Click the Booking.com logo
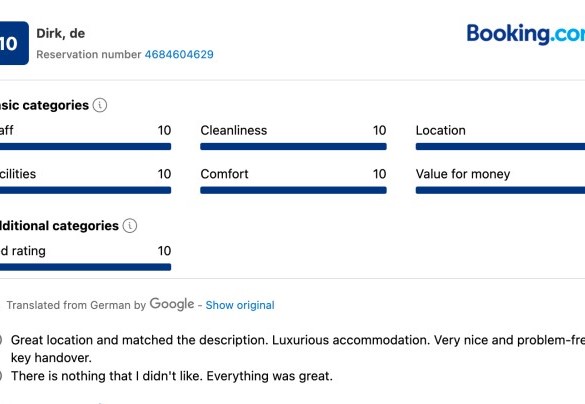Viewport: 585px width, 404px height. tap(526, 34)
